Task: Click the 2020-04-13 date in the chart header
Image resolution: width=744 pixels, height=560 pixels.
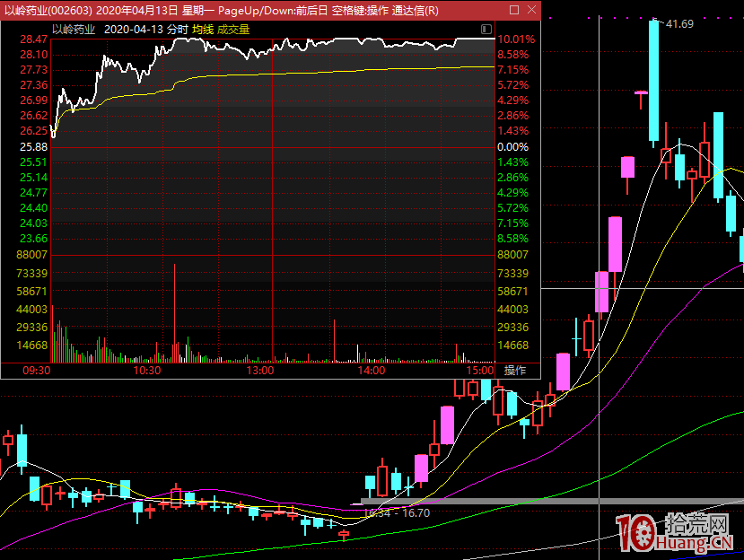Action: (134, 30)
